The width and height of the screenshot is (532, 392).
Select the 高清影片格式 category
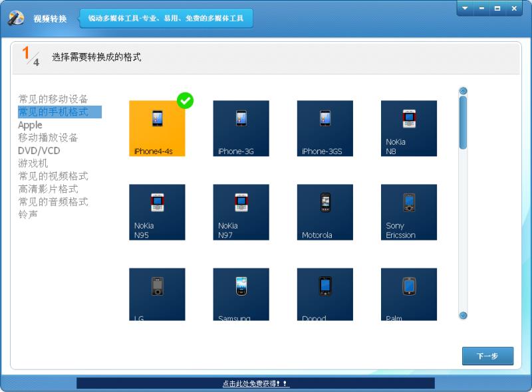48,189
